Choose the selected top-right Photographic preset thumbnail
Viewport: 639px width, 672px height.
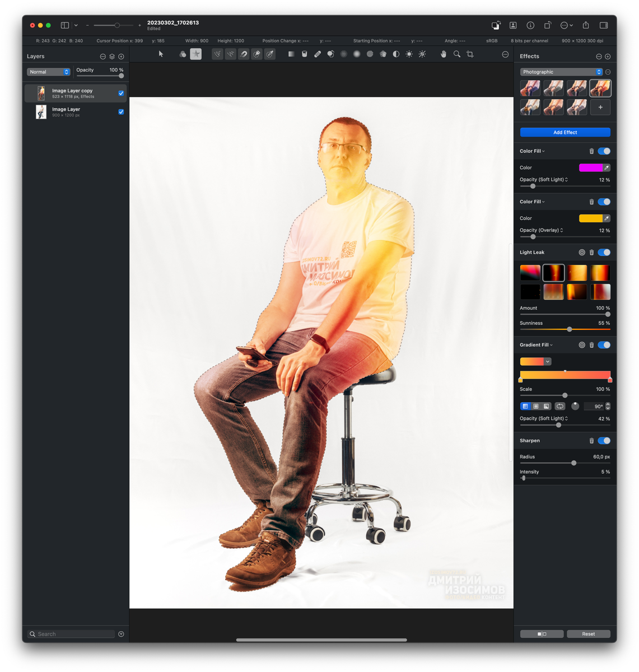click(600, 88)
